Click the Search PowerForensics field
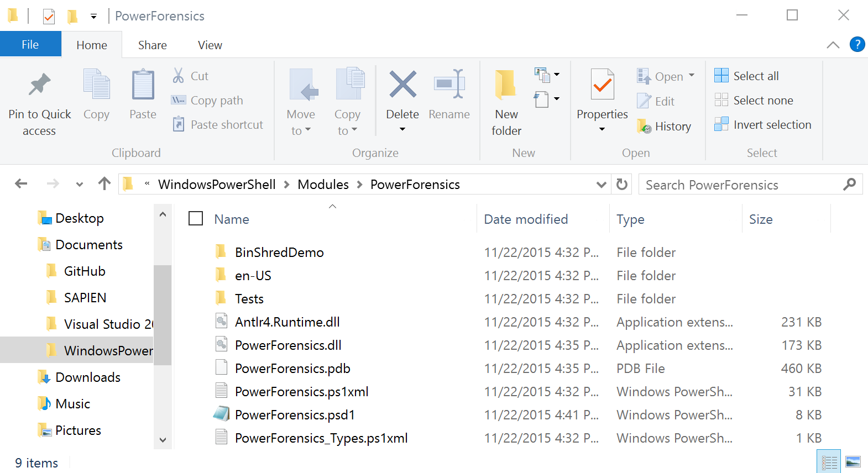This screenshot has width=868, height=473. 741,185
